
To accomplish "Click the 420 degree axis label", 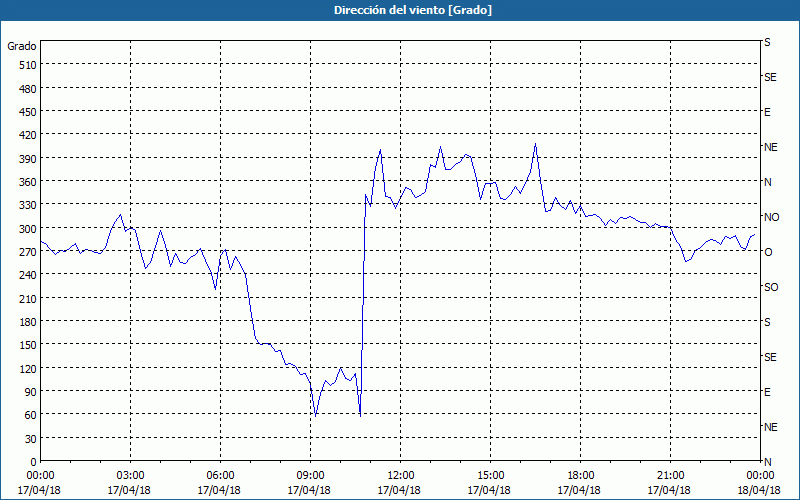I will [28, 135].
